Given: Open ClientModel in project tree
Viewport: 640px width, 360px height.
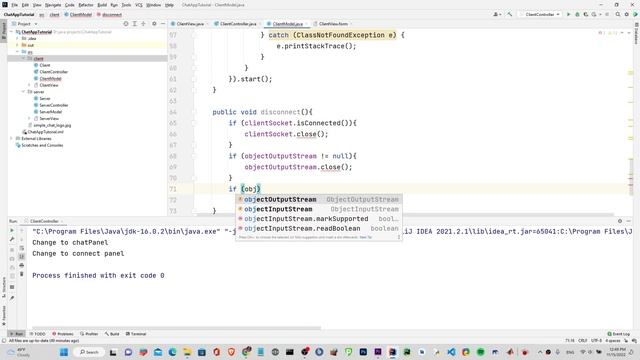Looking at the screenshot, I should point(50,78).
